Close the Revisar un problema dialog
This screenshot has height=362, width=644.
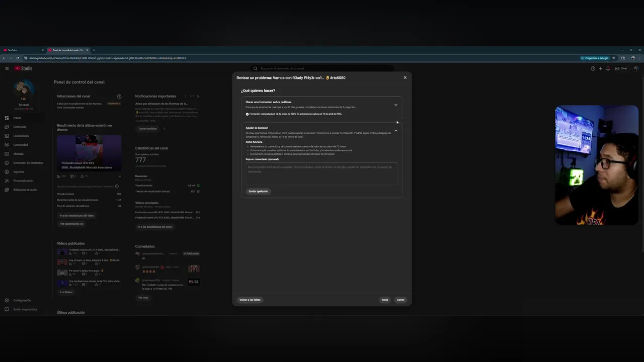click(x=405, y=77)
